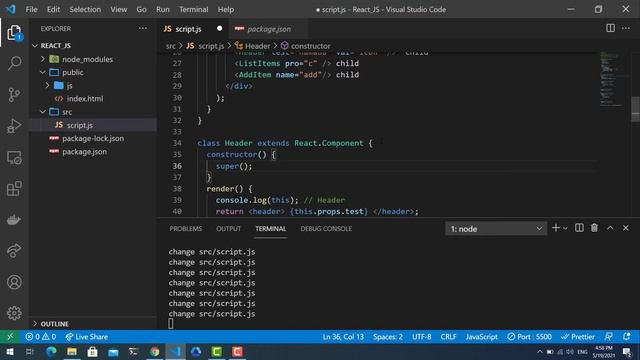Image resolution: width=640 pixels, height=360 pixels.
Task: Switch to the OUTPUT panel tab
Action: (x=229, y=229)
